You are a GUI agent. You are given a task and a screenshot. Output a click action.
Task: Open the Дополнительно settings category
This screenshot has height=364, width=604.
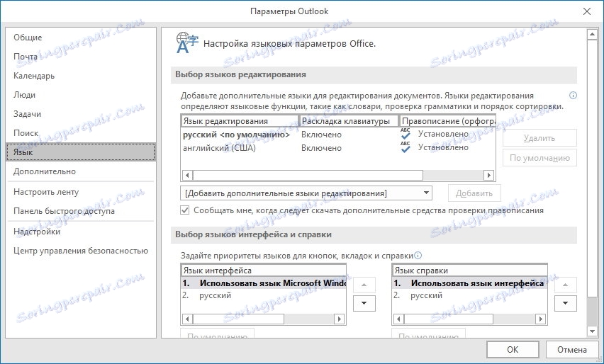pos(81,171)
